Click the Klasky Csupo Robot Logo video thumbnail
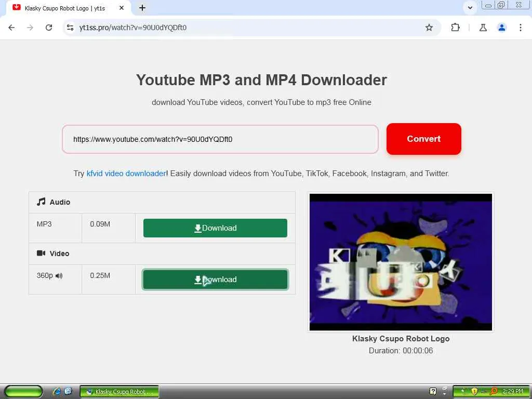This screenshot has width=532, height=399. pyautogui.click(x=401, y=262)
